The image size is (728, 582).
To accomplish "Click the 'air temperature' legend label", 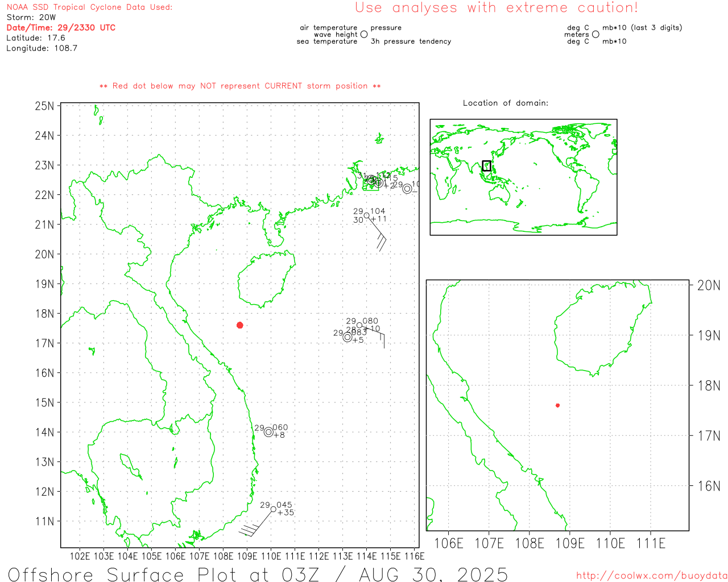I will click(329, 28).
